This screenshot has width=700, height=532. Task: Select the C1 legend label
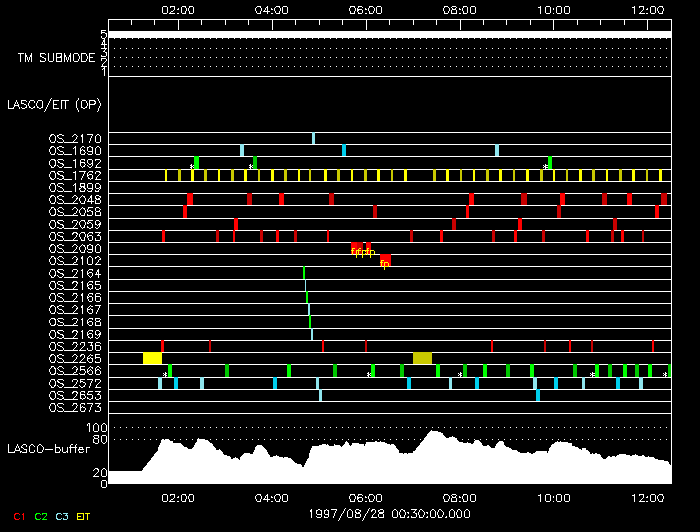pos(18,517)
